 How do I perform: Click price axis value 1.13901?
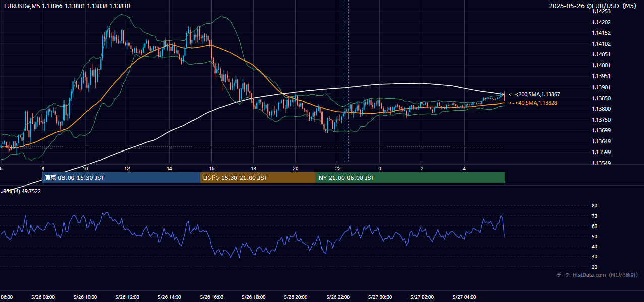pos(601,87)
